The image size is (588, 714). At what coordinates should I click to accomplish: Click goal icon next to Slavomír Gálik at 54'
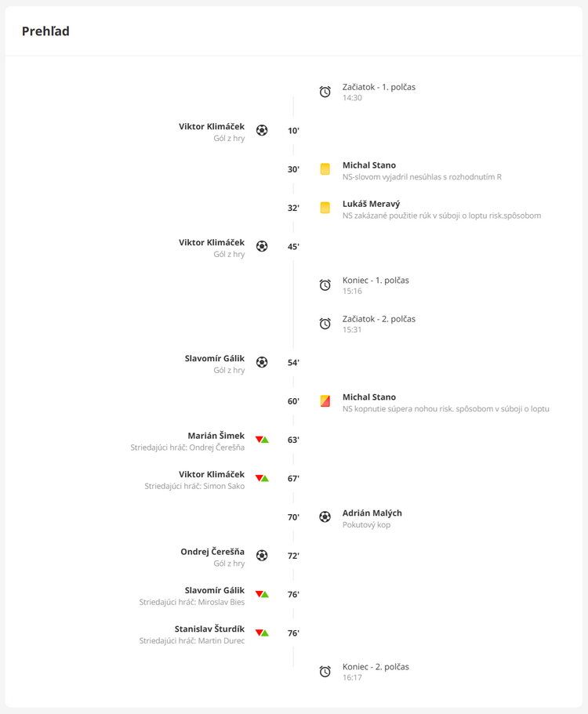click(x=262, y=362)
